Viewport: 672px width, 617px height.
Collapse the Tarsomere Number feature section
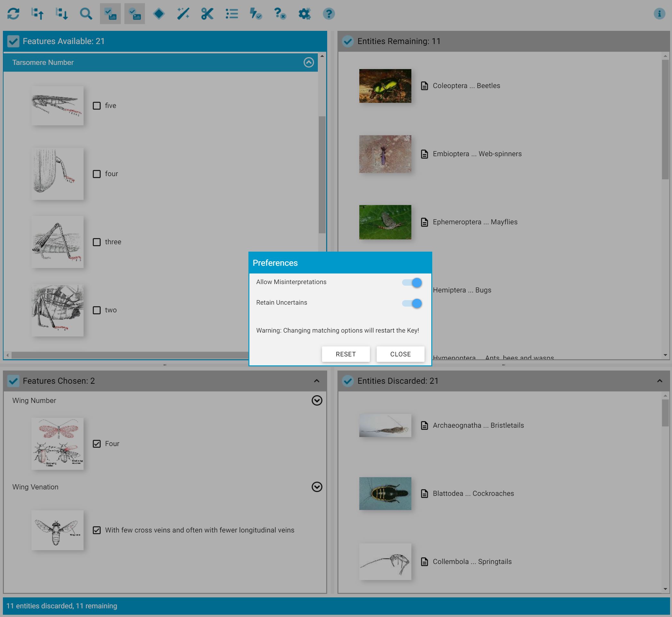[x=309, y=62]
